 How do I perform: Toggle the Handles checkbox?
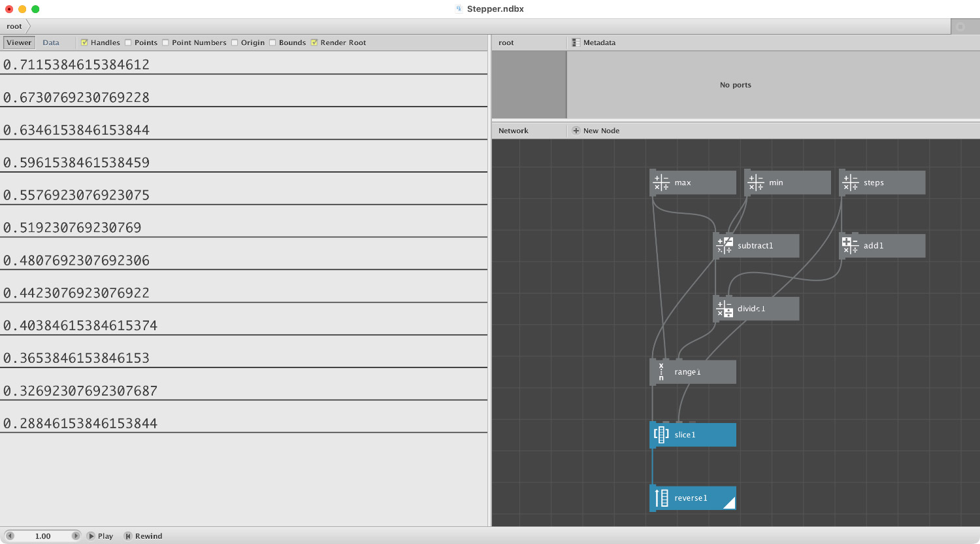pyautogui.click(x=84, y=42)
